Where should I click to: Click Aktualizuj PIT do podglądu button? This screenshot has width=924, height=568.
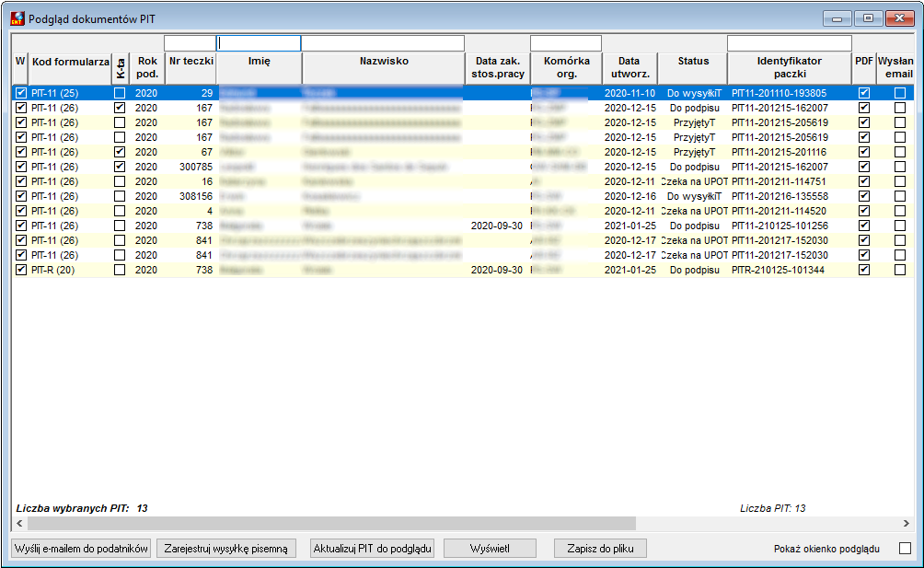(x=373, y=549)
